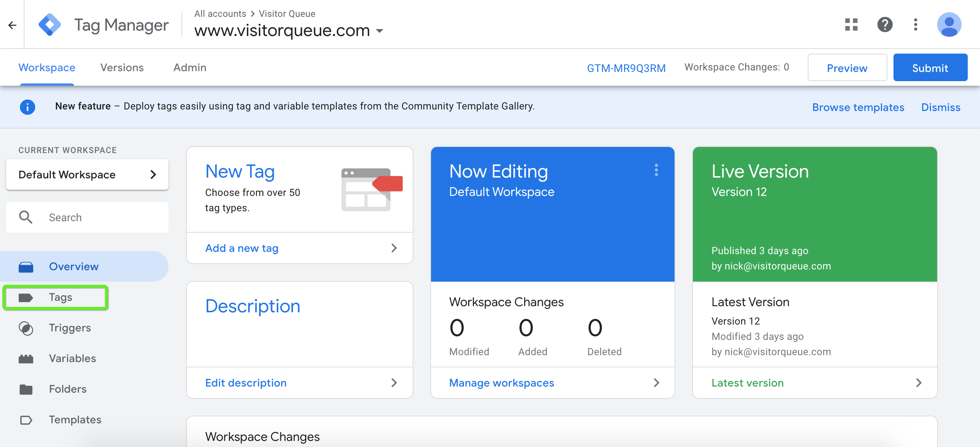Select Overview in the sidebar
Image resolution: width=980 pixels, height=447 pixels.
point(84,266)
